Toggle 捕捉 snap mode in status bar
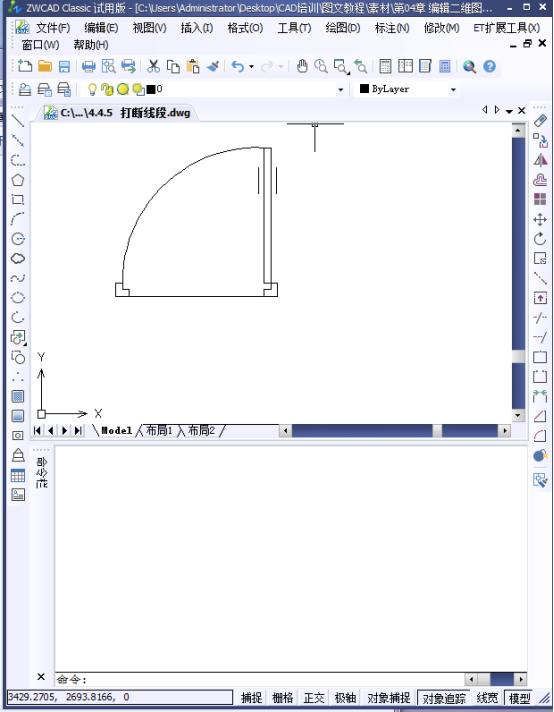This screenshot has height=712, width=554. tap(252, 697)
